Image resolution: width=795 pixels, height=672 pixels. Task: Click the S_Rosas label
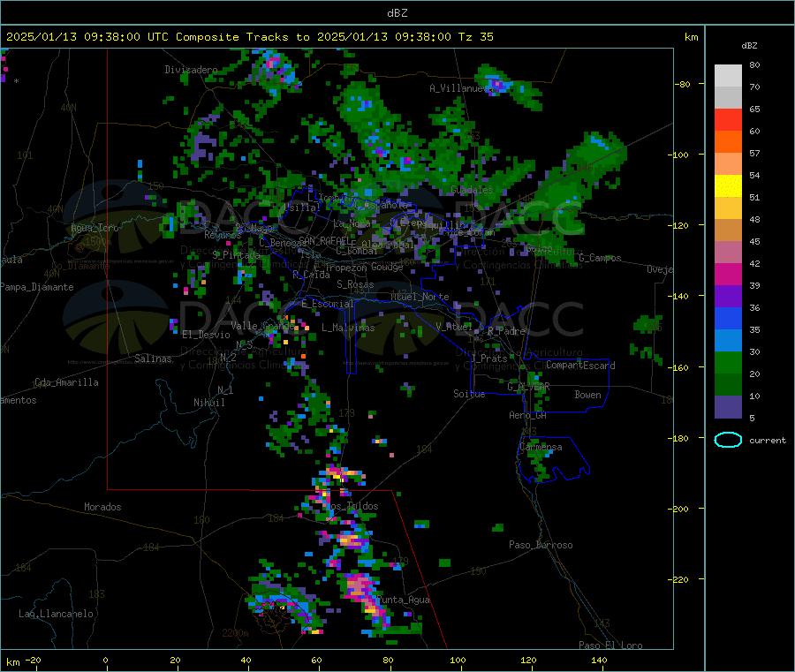pos(355,284)
